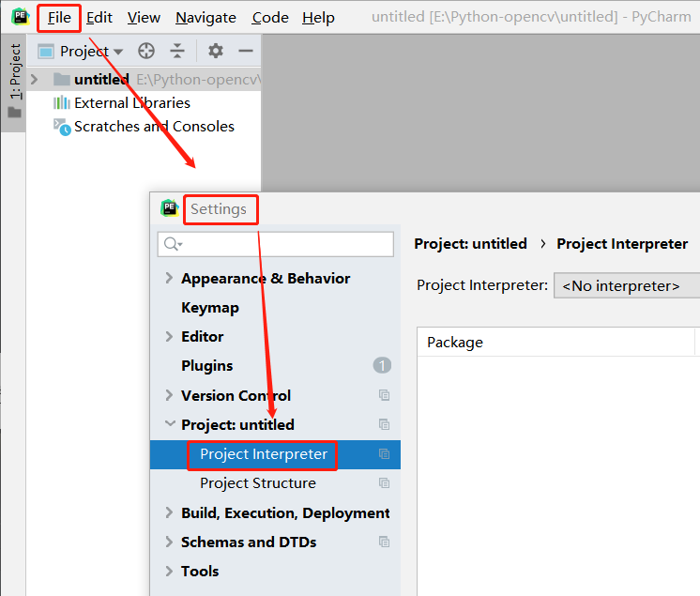Open the File menu
This screenshot has width=700, height=596.
[x=59, y=18]
